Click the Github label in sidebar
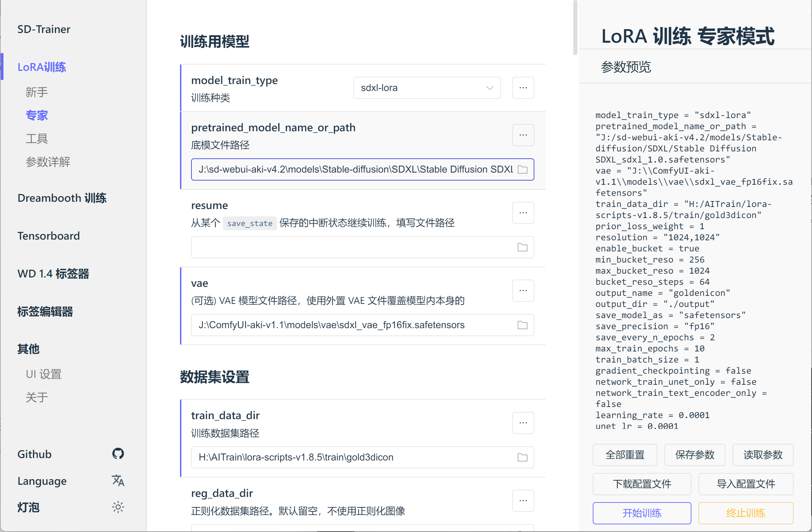The height and width of the screenshot is (532, 812). (34, 454)
